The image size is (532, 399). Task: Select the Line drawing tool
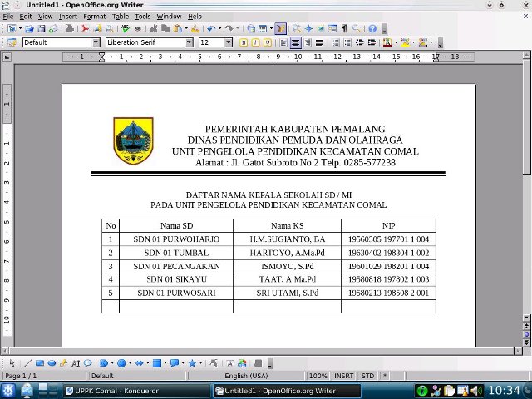pyautogui.click(x=27, y=363)
